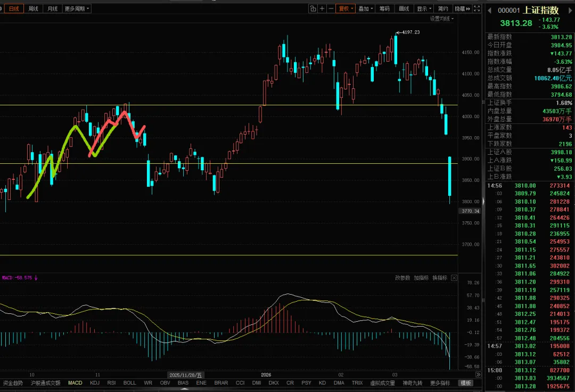Image resolution: width=575 pixels, height=392 pixels.
Task: Collapse indicator bar with bottom triangle handle
Action: click(184, 389)
